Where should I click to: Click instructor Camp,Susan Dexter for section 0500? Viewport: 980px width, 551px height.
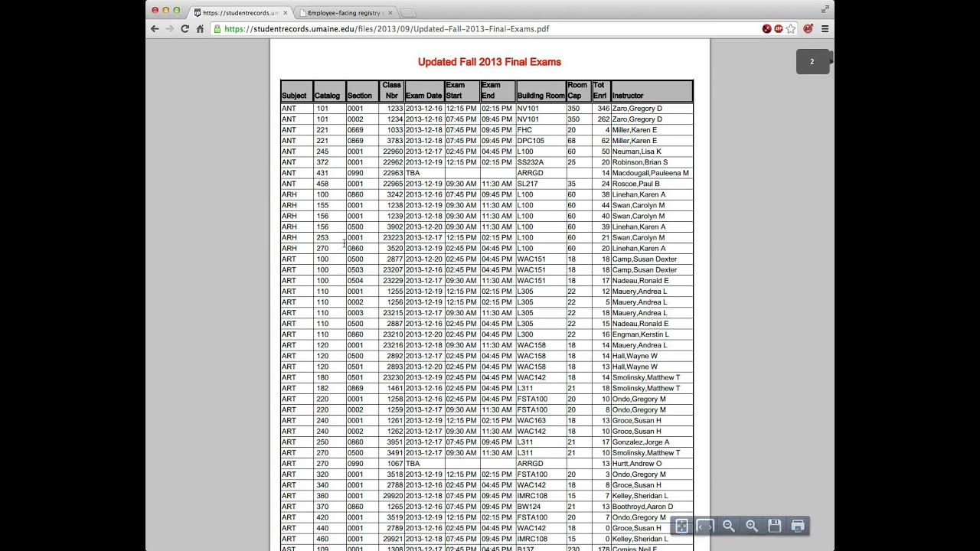click(x=644, y=259)
